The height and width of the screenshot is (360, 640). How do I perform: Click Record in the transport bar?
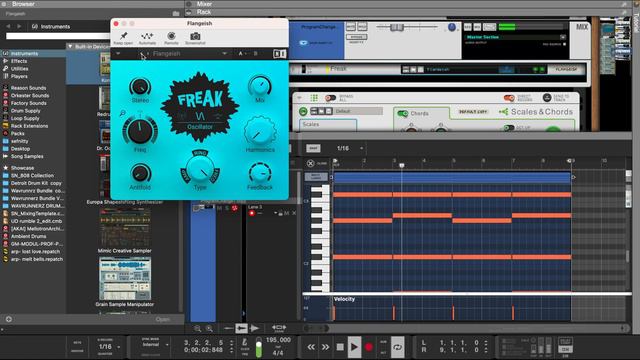coord(369,347)
